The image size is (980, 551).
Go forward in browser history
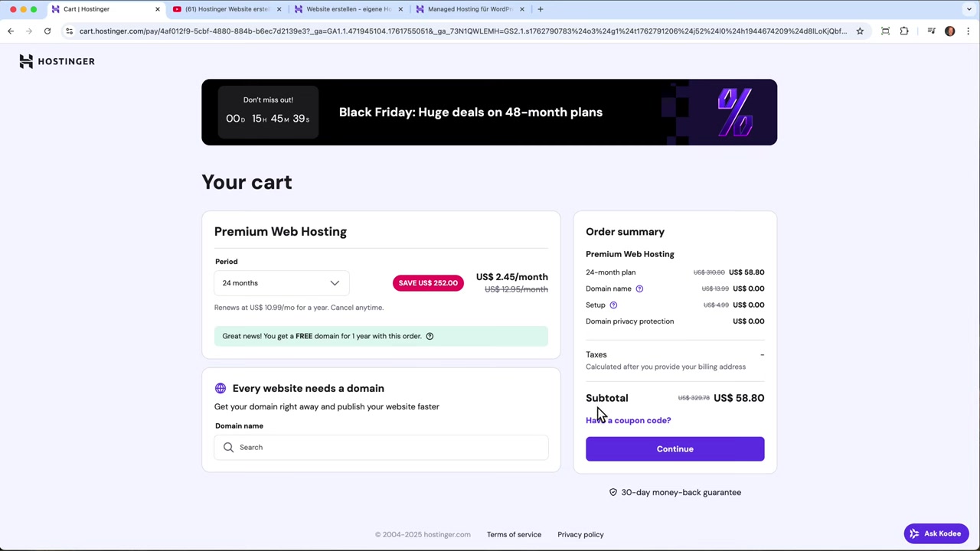(29, 31)
